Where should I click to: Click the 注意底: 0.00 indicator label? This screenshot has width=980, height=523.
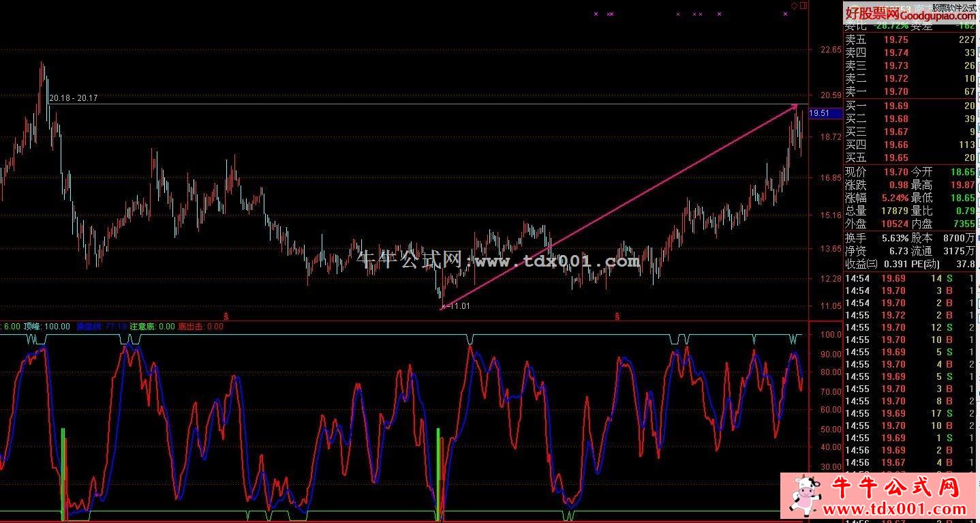(x=152, y=327)
